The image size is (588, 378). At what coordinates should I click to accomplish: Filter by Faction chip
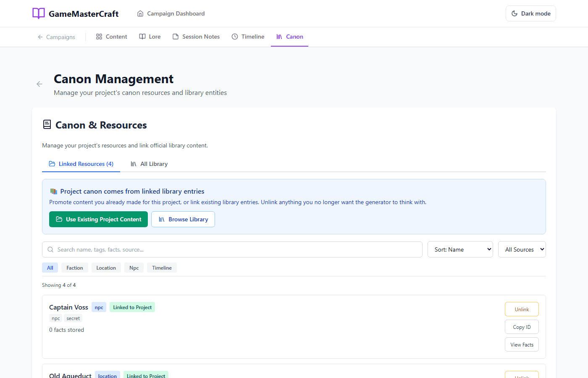(75, 268)
